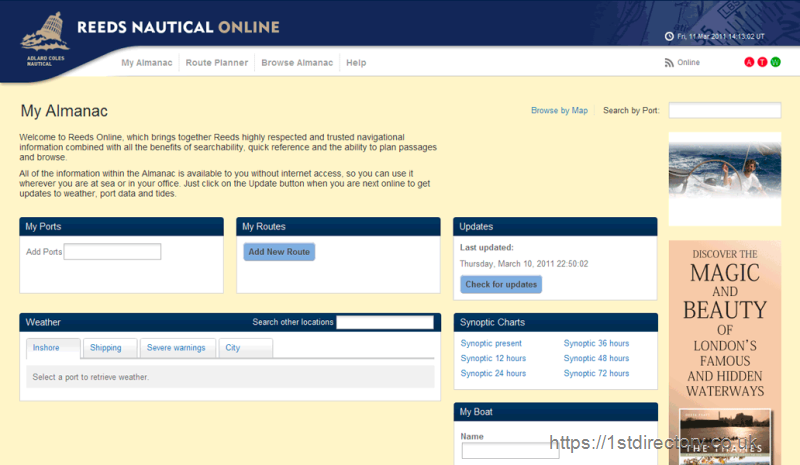The height and width of the screenshot is (465, 800).
Task: Switch to the Inshore weather tab
Action: (53, 348)
